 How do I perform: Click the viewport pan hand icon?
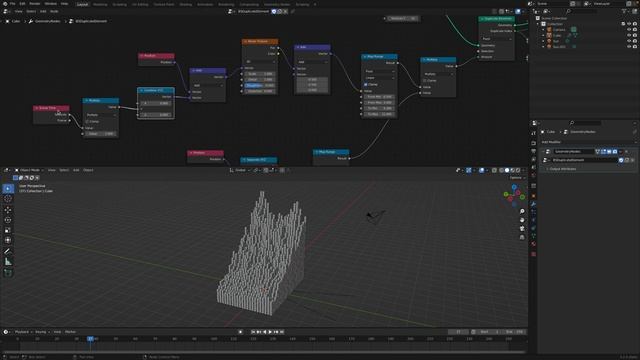tap(522, 220)
